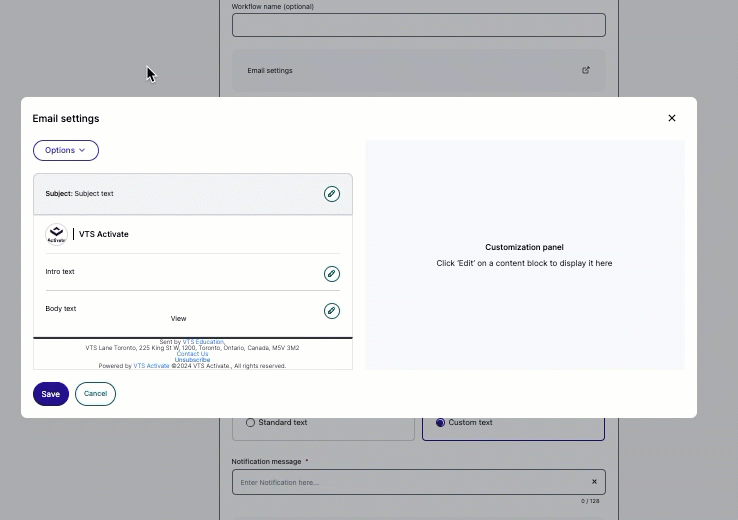Close the Email settings dialog
The height and width of the screenshot is (520, 738).
click(x=672, y=118)
